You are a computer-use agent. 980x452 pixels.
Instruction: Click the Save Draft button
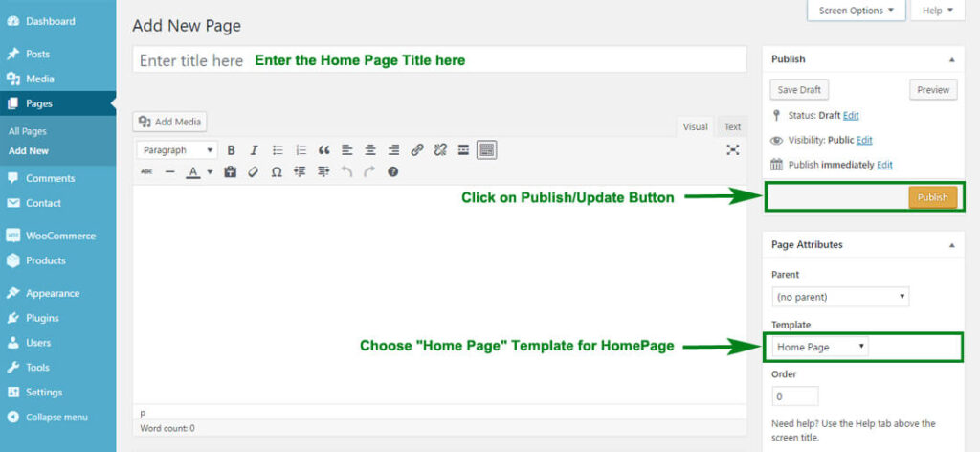tap(799, 90)
